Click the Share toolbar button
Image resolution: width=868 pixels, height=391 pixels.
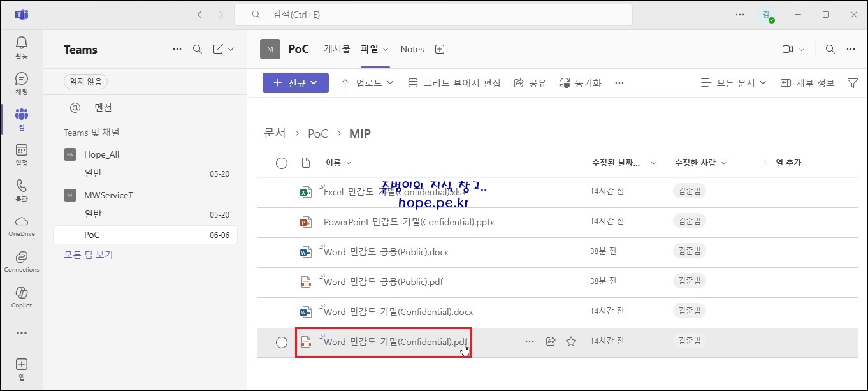(x=530, y=83)
